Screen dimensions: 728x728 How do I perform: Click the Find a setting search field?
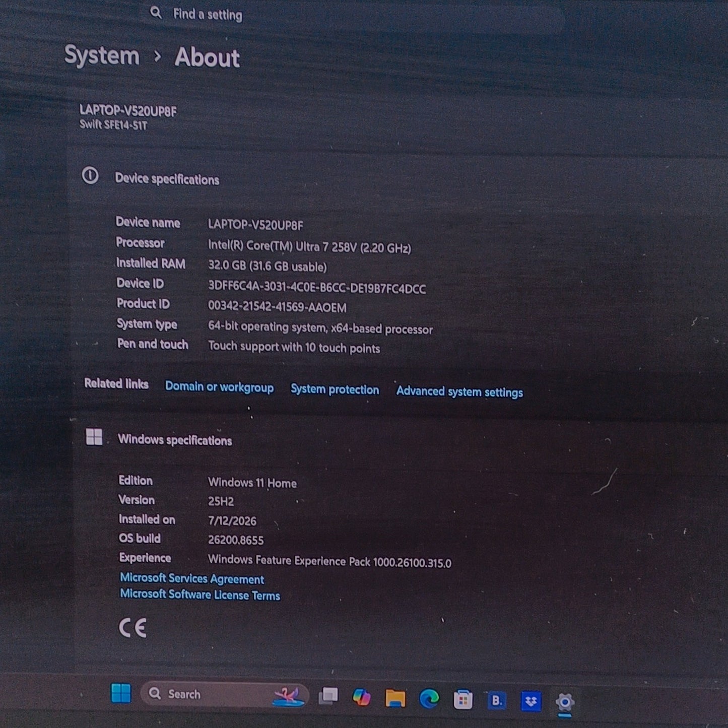[353, 16]
